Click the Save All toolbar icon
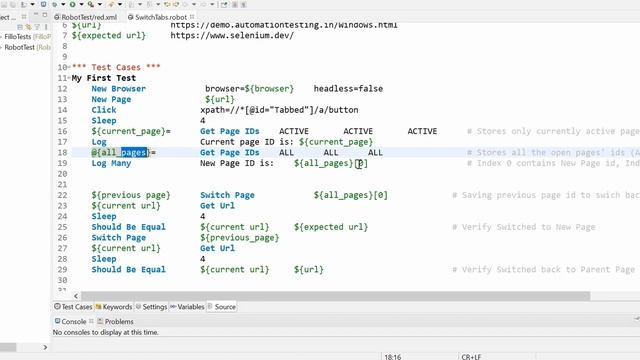Viewport: 640px width, 360px height. click(13, 4)
